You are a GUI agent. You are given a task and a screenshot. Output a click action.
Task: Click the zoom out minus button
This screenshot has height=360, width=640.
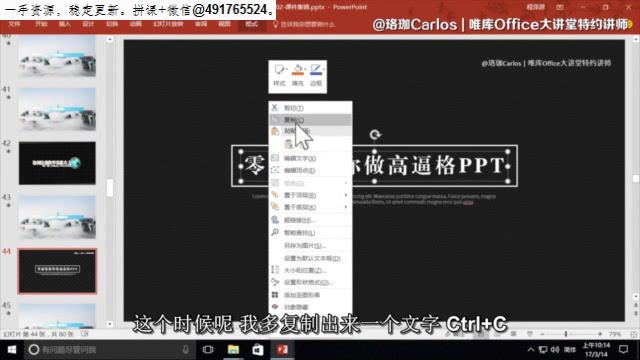542,334
